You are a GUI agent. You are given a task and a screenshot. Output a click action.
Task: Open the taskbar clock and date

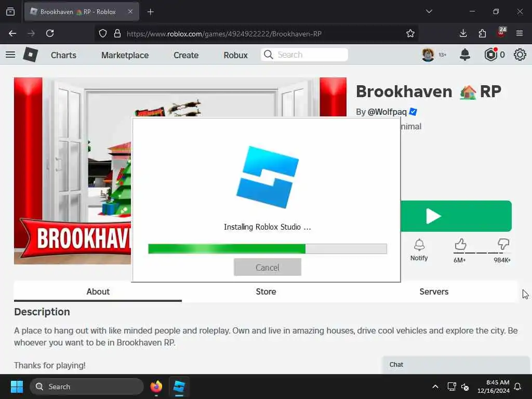point(493,387)
